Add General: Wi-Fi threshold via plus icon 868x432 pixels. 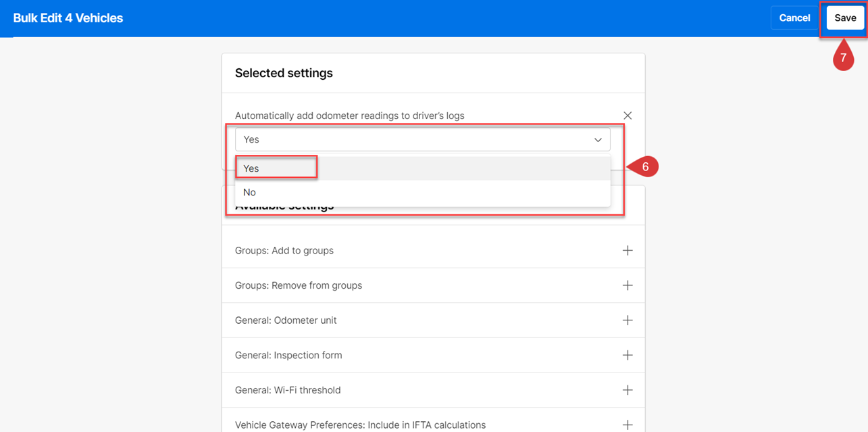pos(628,390)
